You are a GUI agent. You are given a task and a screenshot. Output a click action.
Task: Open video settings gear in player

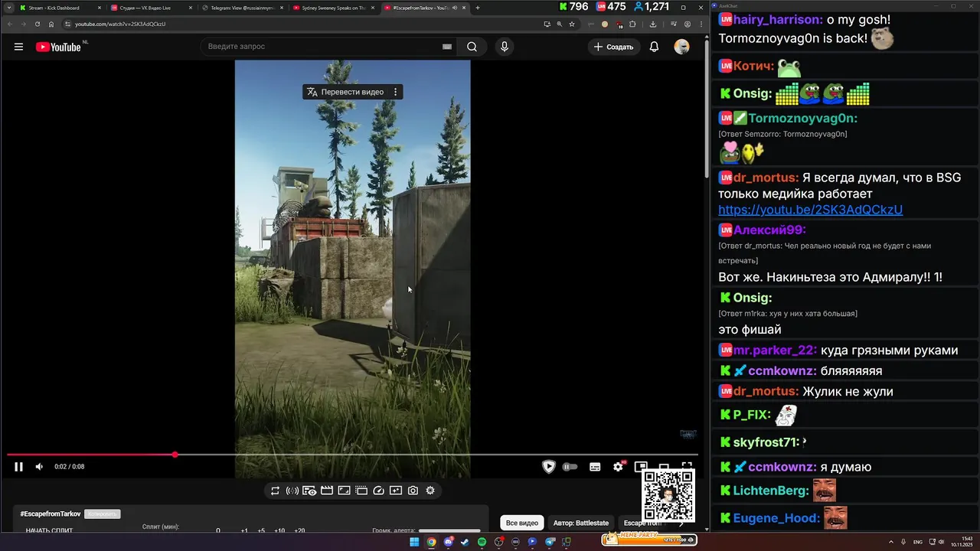click(619, 467)
